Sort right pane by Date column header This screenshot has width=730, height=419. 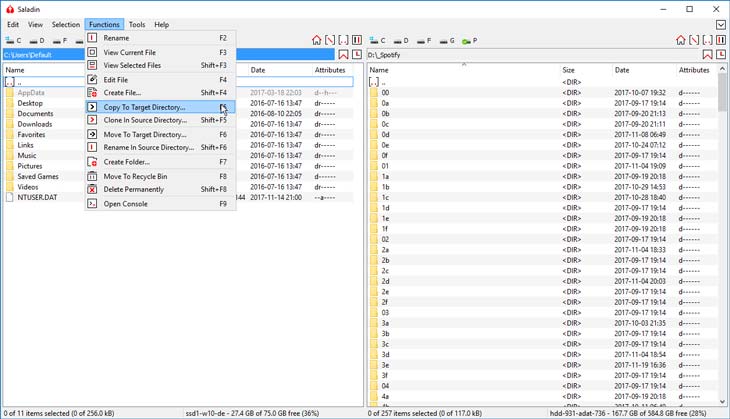[622, 70]
